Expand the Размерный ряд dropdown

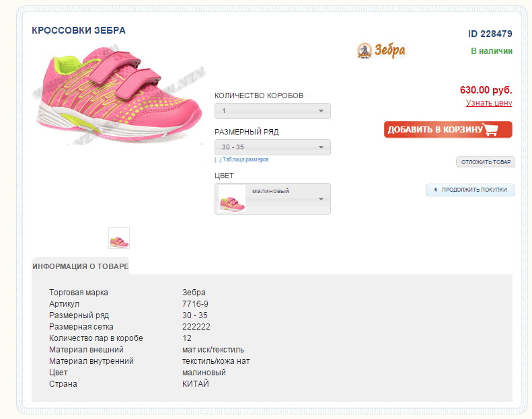(272, 147)
